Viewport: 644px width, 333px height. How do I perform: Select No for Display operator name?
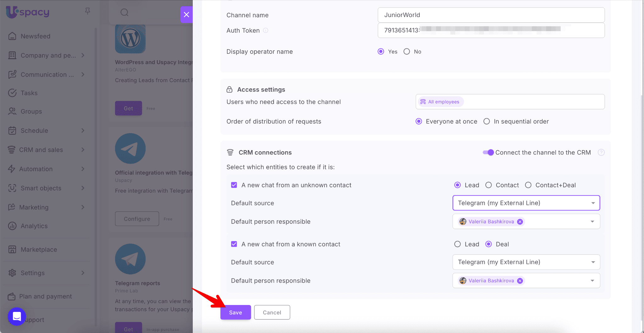pos(407,52)
